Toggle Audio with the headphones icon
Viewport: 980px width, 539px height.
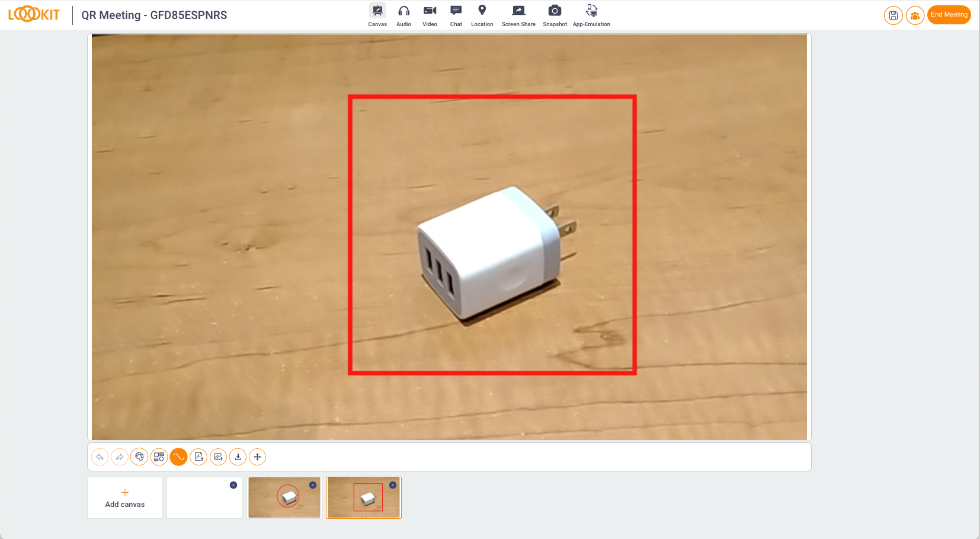pos(403,15)
